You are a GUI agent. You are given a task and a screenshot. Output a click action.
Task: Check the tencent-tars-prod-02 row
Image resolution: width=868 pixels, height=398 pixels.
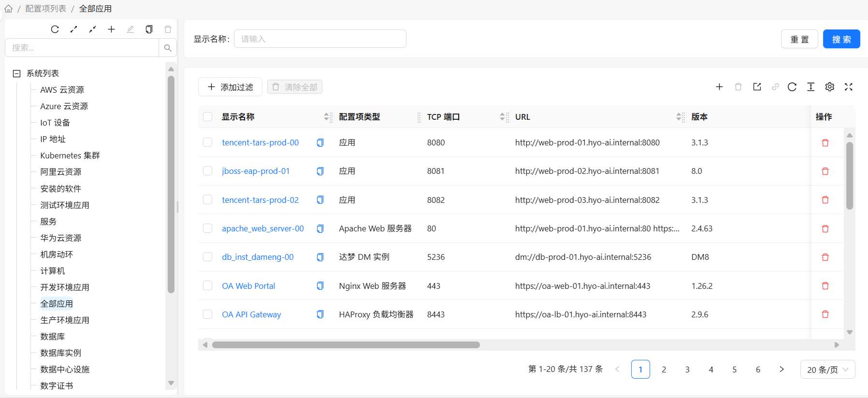208,199
